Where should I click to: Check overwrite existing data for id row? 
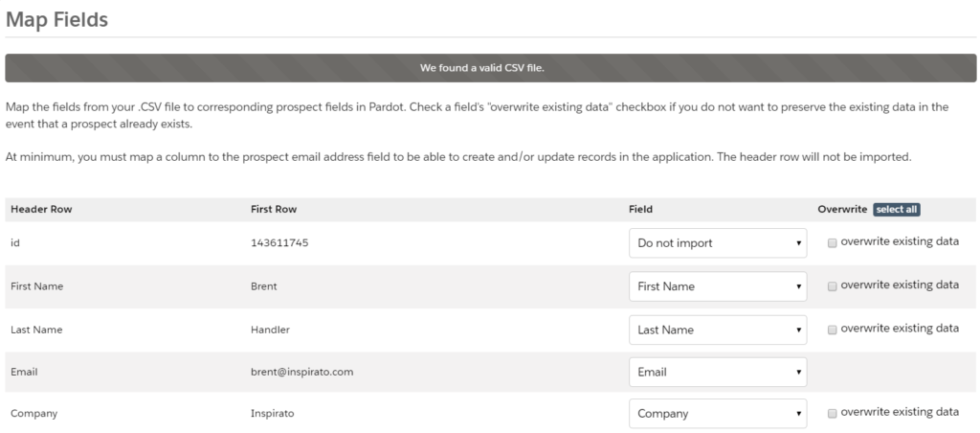tap(832, 243)
